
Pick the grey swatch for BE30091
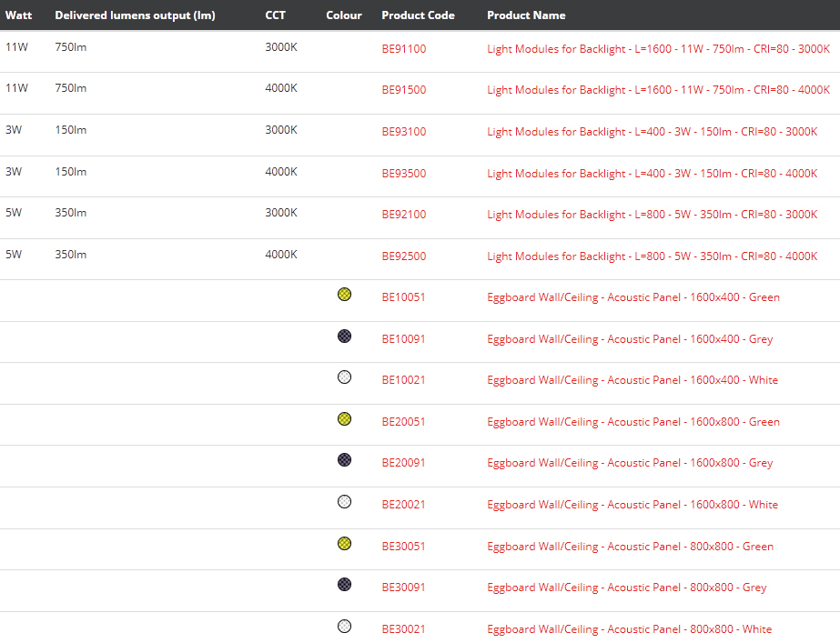click(x=344, y=585)
